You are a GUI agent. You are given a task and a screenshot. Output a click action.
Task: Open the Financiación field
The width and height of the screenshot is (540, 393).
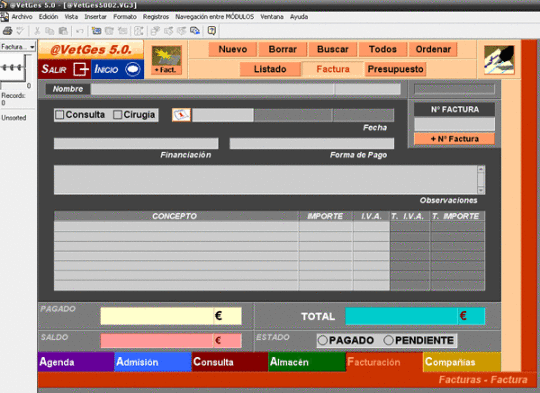coord(136,143)
